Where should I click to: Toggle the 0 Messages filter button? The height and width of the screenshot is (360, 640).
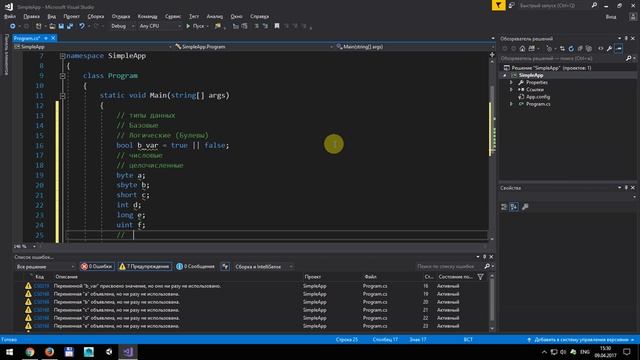pos(195,267)
